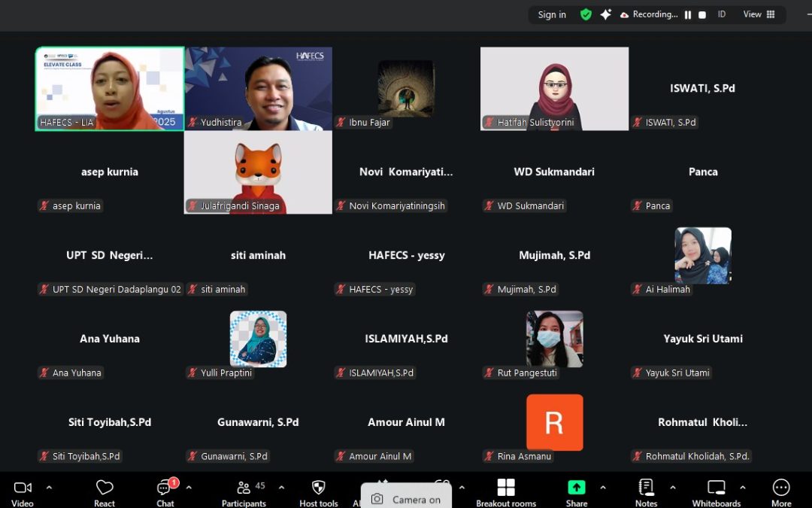Click the AI Companion sparkle icon
Image resolution: width=812 pixels, height=508 pixels.
(605, 14)
